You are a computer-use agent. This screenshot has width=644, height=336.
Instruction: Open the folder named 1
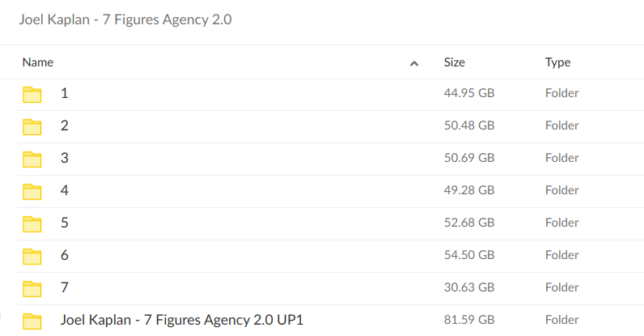click(x=65, y=93)
